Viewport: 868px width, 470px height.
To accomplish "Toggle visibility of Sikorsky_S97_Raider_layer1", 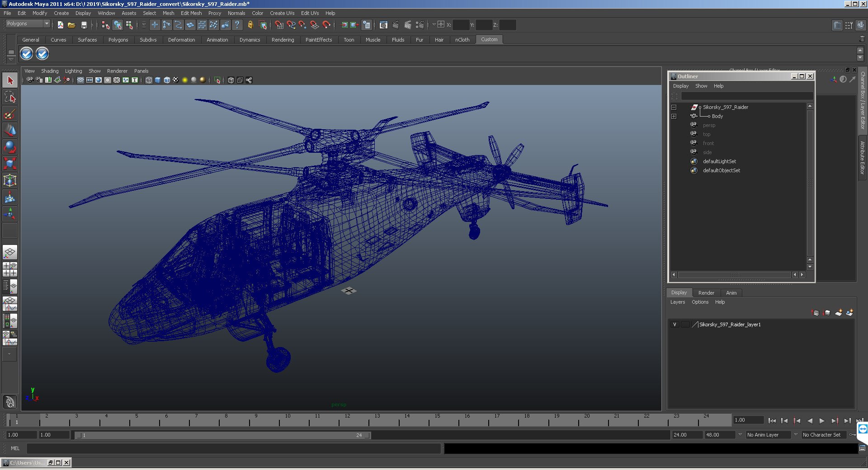I will pos(675,324).
